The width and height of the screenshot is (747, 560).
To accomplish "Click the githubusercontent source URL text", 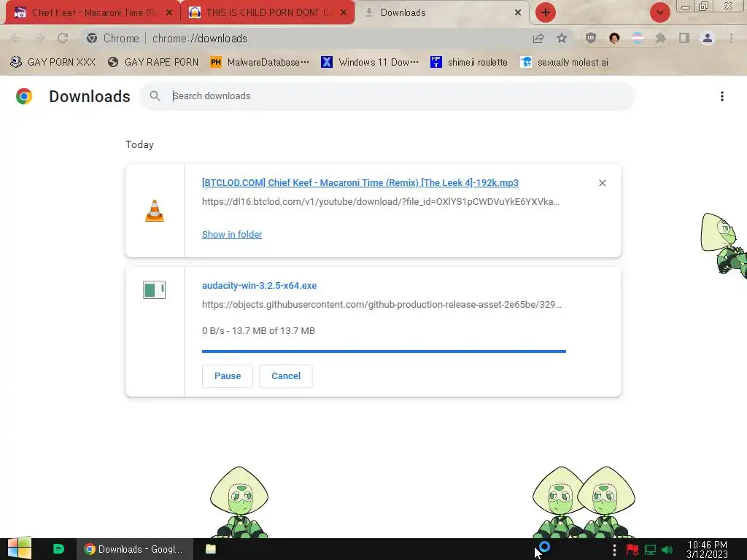I will tap(382, 304).
